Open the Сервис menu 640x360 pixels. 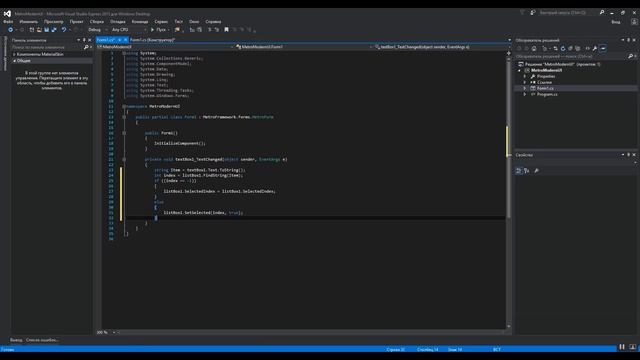click(161, 22)
